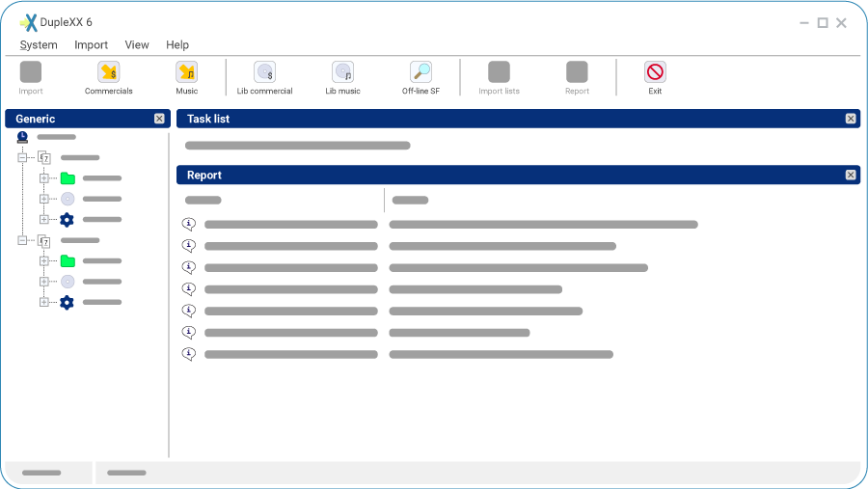
Task: Select the disc icon in upper group
Action: click(x=68, y=199)
